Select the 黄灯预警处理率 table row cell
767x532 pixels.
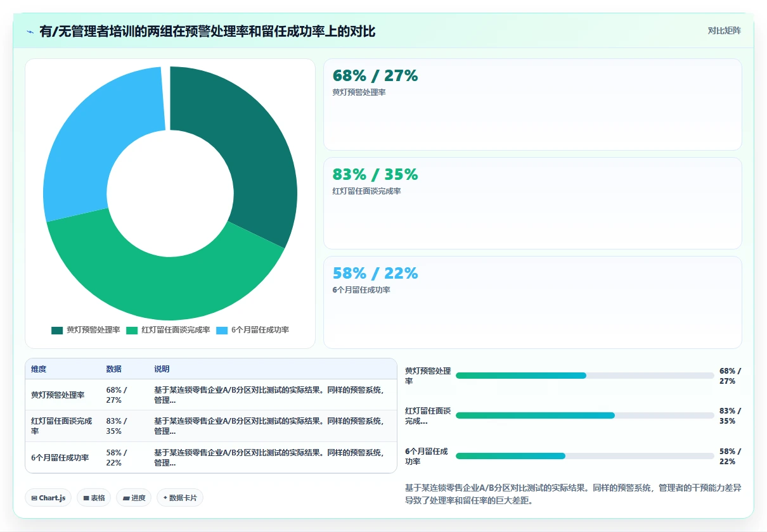[x=63, y=395]
